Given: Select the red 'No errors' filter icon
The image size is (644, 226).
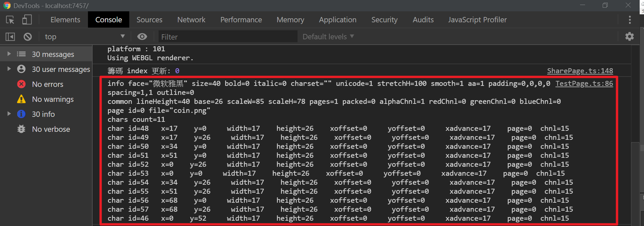Looking at the screenshot, I should (x=21, y=84).
